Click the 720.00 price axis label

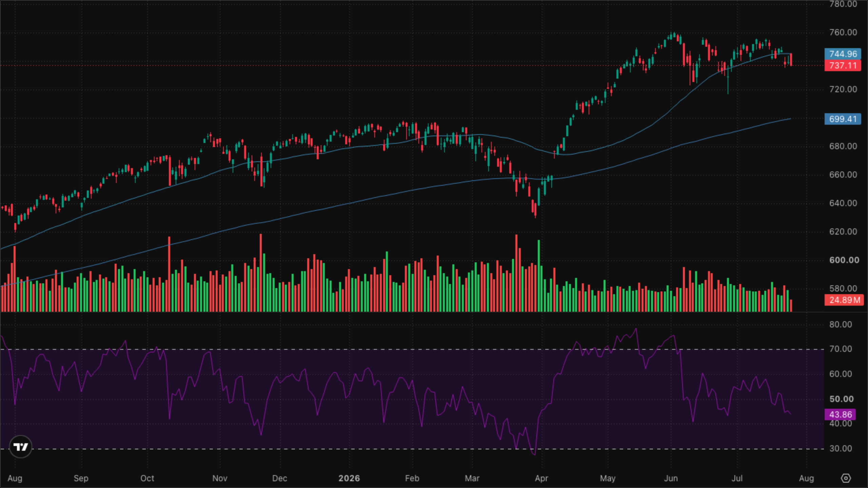click(843, 89)
